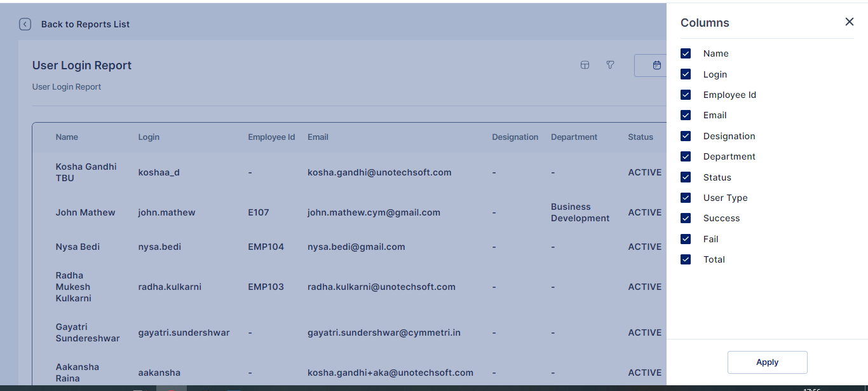Screen dimensions: 868x391
Task: Click the Apply button
Action: [767, 362]
